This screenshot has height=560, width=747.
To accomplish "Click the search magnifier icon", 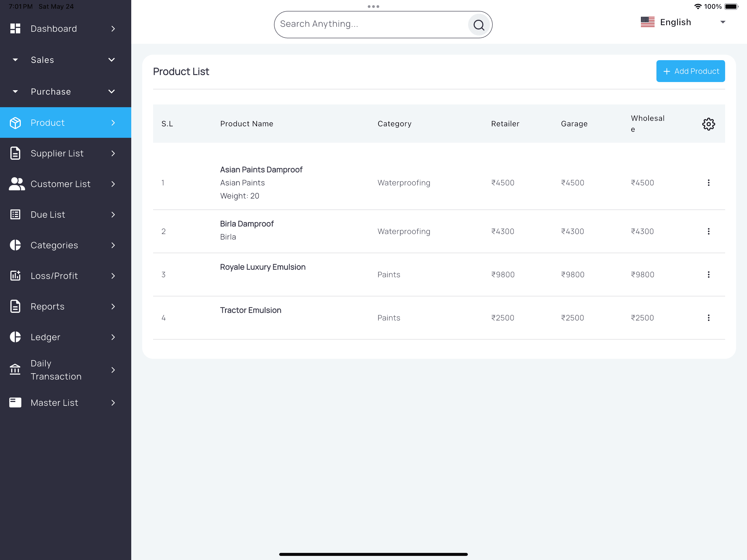I will [x=478, y=25].
